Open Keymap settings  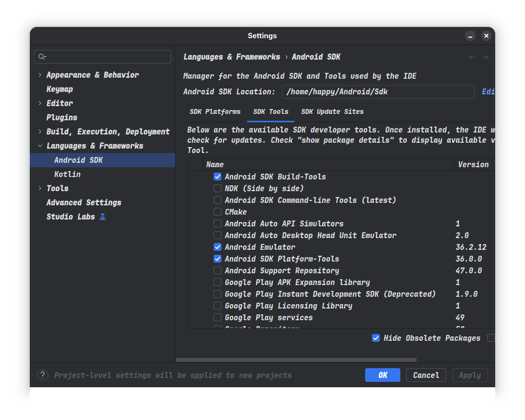[x=60, y=89]
